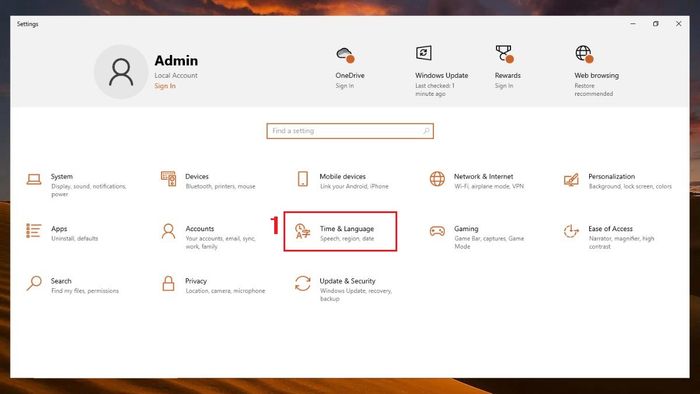Screen dimensions: 700x394
Task: Click the Ease of Access icon
Action: 571,231
